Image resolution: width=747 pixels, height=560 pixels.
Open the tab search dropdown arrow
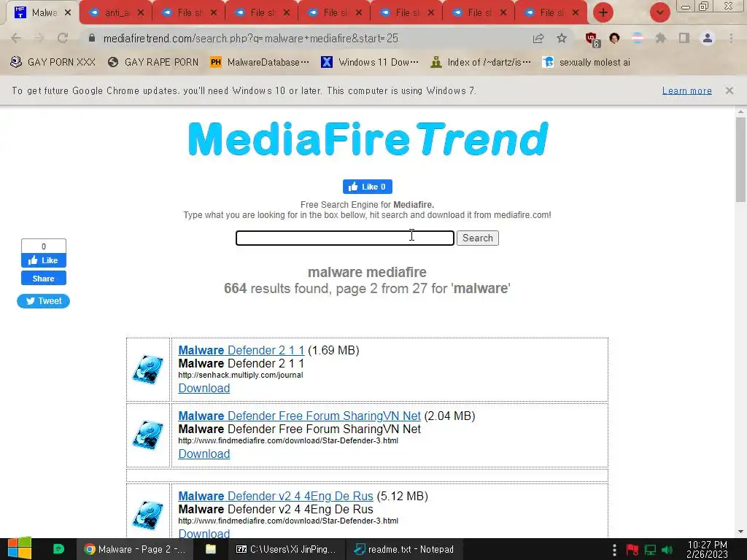pos(659,12)
